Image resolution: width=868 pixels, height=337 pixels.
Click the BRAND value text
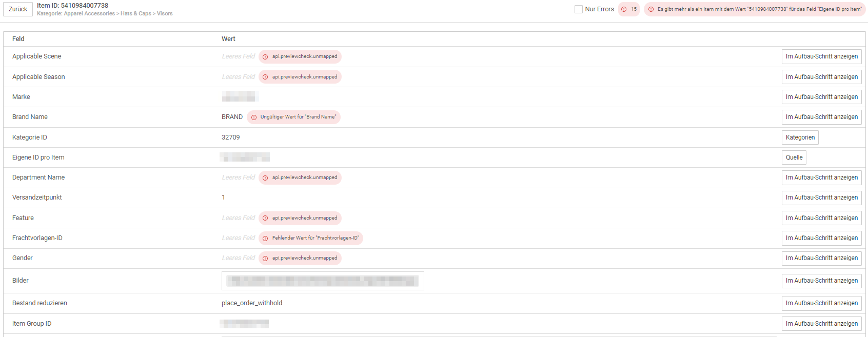click(232, 117)
